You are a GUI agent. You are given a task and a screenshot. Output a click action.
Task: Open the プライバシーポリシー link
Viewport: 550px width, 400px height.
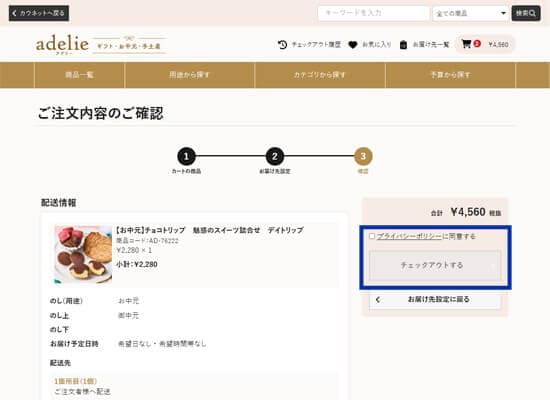(409, 236)
